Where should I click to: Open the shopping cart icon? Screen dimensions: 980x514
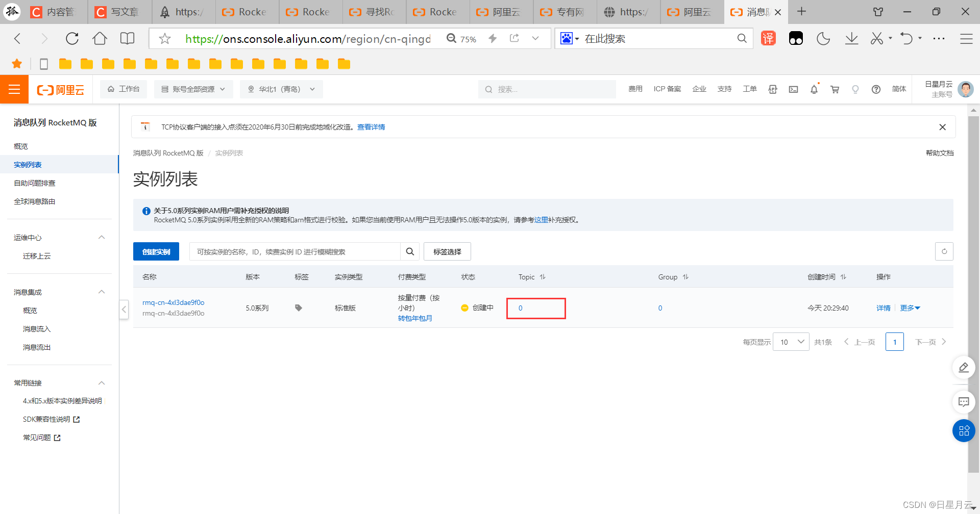click(x=835, y=89)
